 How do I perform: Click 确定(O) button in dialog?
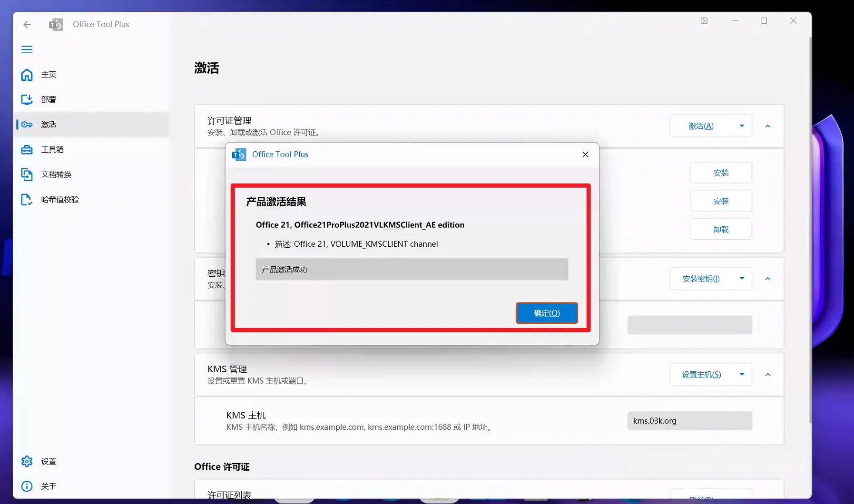pyautogui.click(x=547, y=313)
